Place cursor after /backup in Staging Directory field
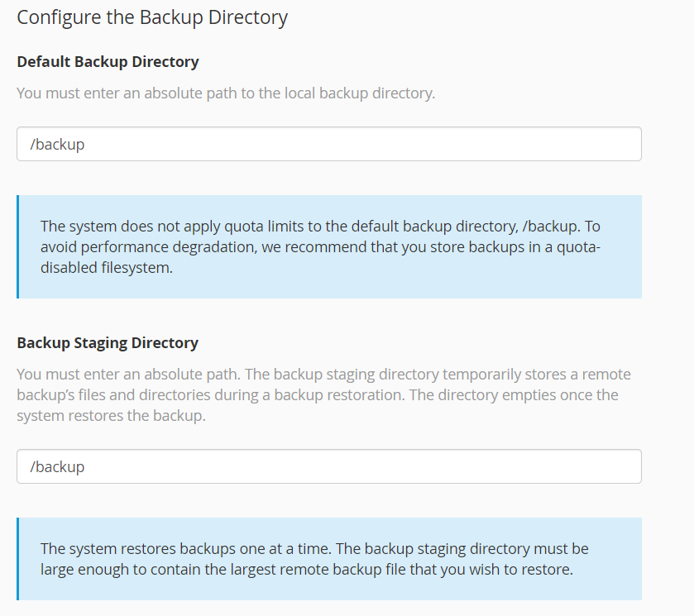 click(x=86, y=467)
